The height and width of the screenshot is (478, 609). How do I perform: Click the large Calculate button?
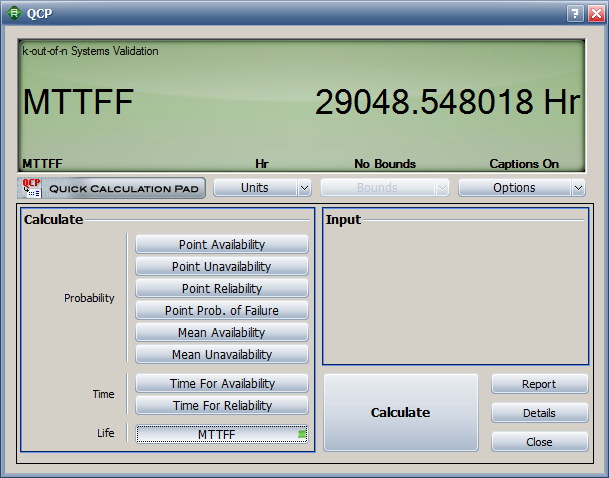pyautogui.click(x=401, y=412)
